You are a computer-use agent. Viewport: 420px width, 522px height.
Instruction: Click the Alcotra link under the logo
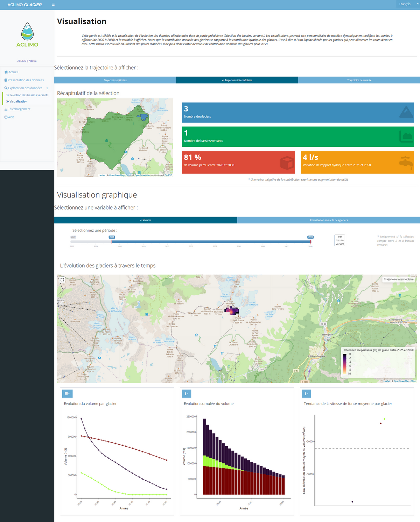tap(33, 61)
